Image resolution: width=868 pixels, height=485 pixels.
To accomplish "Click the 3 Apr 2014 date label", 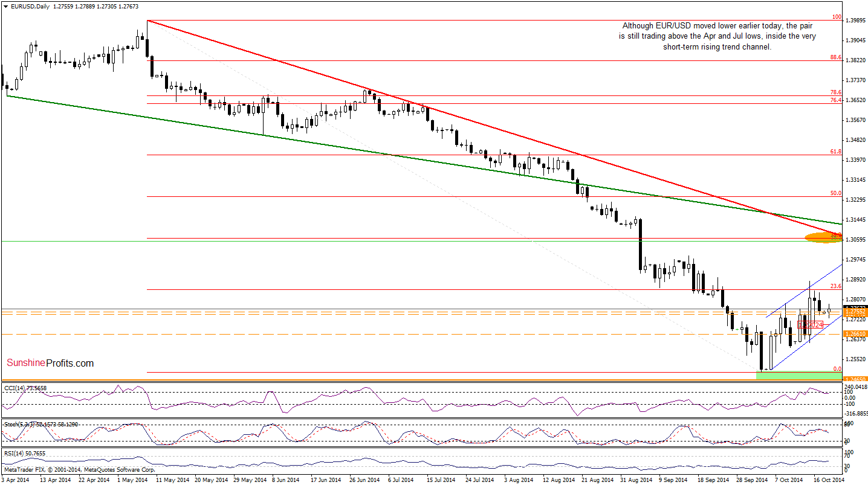I will click(x=16, y=480).
